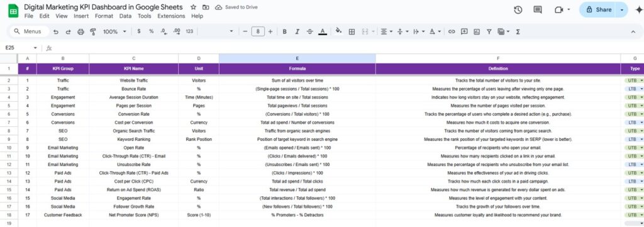
Task: Toggle italic formatting
Action: (297, 31)
